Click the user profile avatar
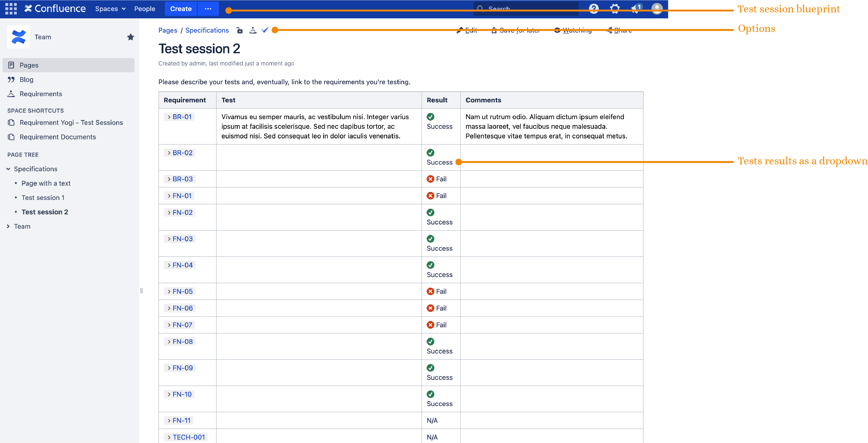This screenshot has height=443, width=868. (x=657, y=9)
